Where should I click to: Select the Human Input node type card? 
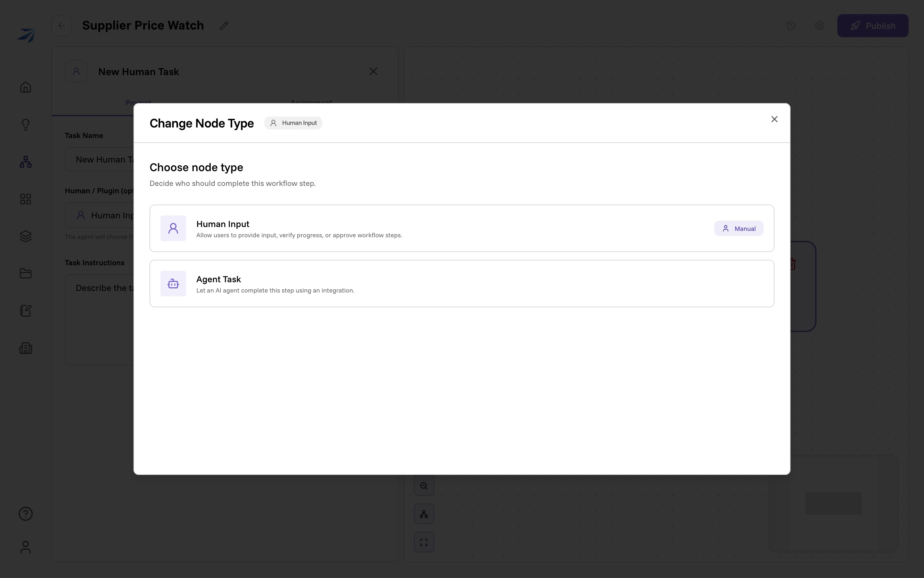[462, 228]
